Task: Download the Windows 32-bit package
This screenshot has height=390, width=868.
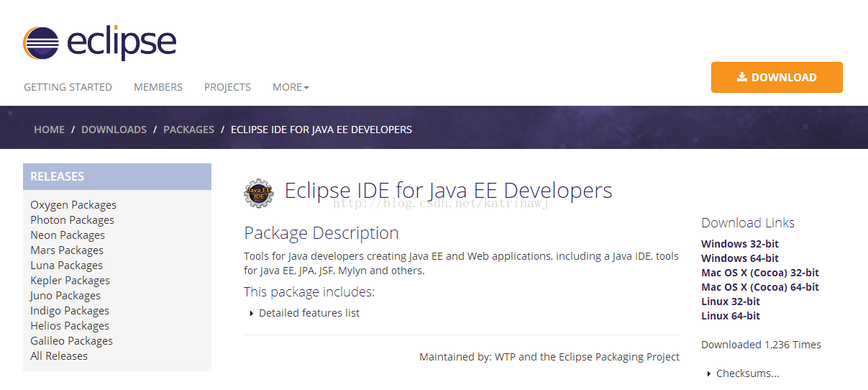Action: pos(740,244)
